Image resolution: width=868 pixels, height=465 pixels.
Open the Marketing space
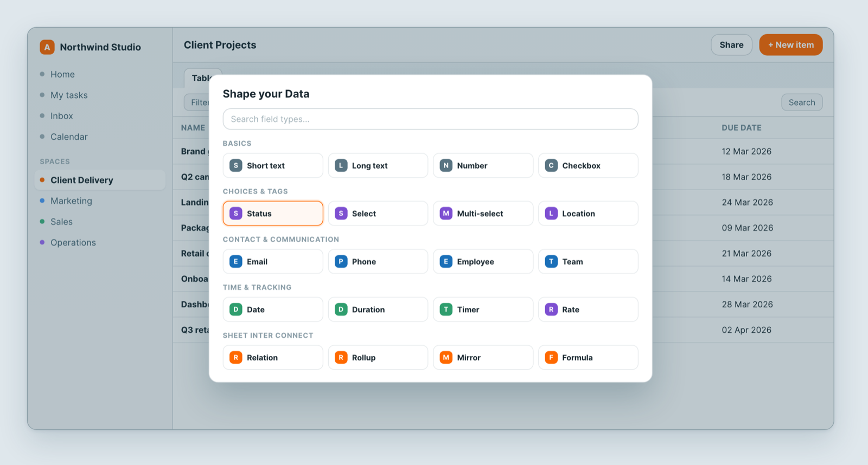tap(71, 201)
